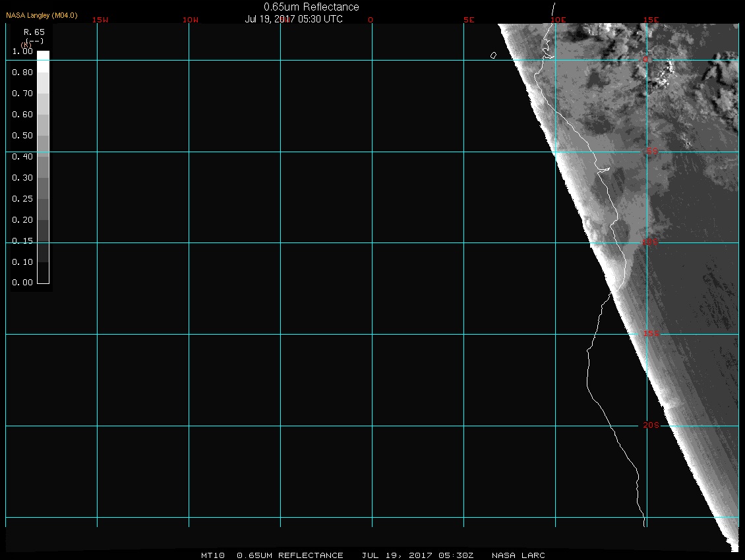Click the 10W longitude label
The image size is (745, 560).
coord(191,20)
